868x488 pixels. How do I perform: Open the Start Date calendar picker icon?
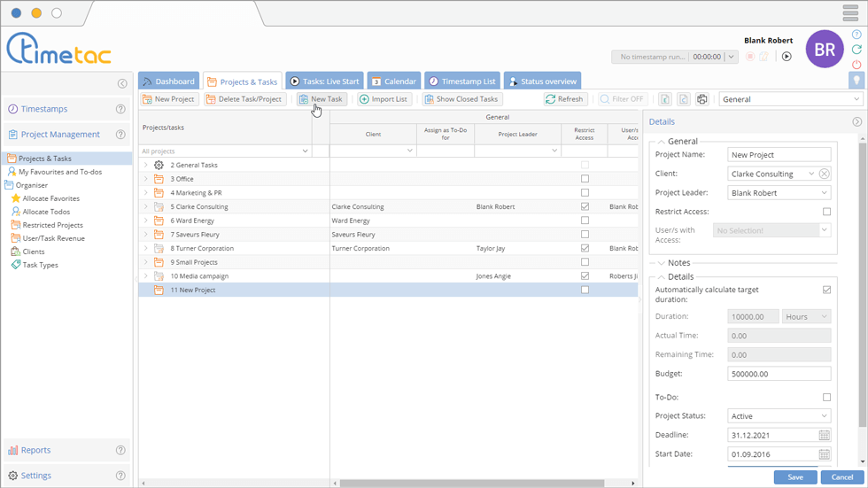point(825,454)
